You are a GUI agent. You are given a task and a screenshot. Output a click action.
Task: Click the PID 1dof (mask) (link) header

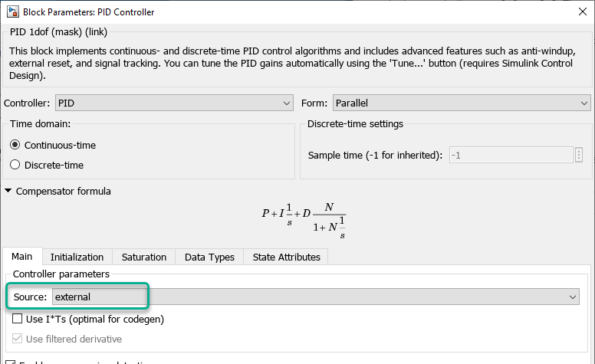pos(58,31)
